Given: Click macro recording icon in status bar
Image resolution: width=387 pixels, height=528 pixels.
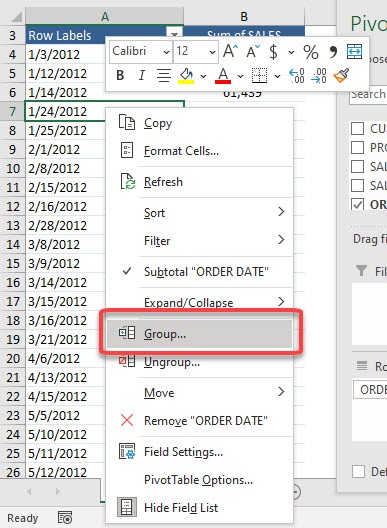Looking at the screenshot, I should click(65, 518).
